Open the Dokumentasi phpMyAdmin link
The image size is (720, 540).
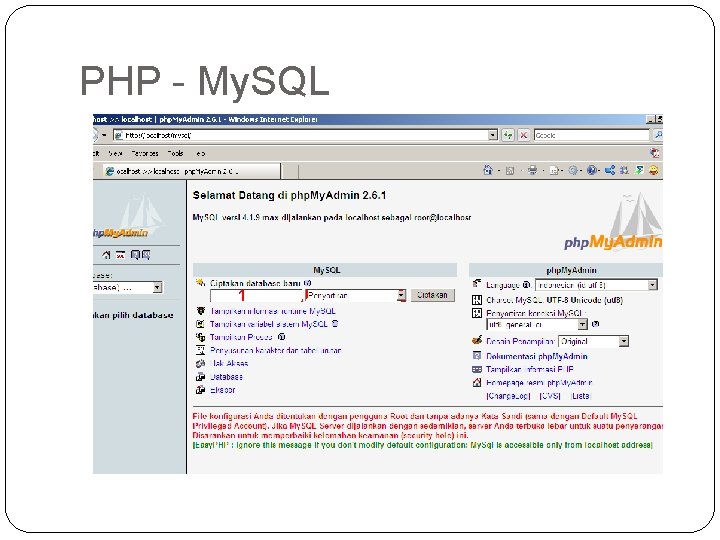[537, 356]
